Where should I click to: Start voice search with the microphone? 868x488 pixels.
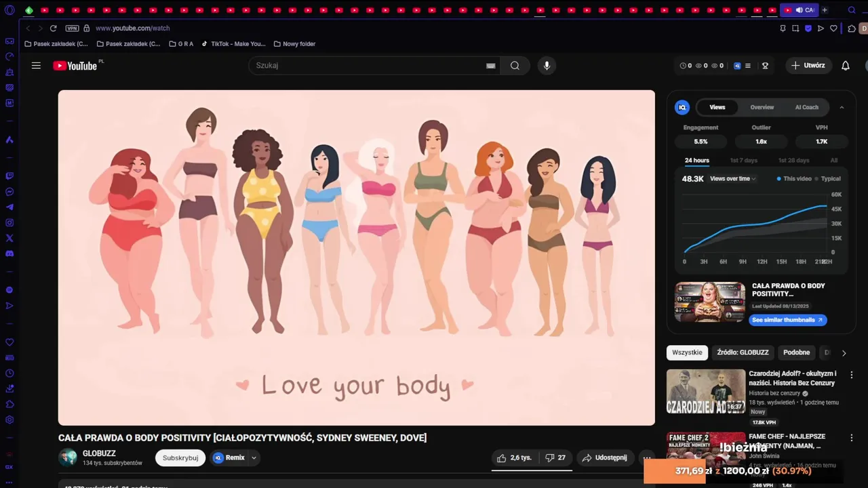547,66
